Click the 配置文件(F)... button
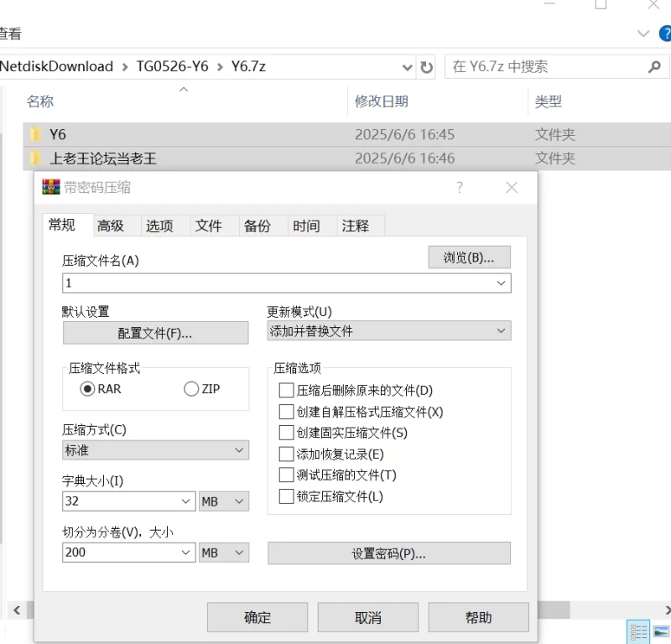The width and height of the screenshot is (671, 644). point(155,333)
